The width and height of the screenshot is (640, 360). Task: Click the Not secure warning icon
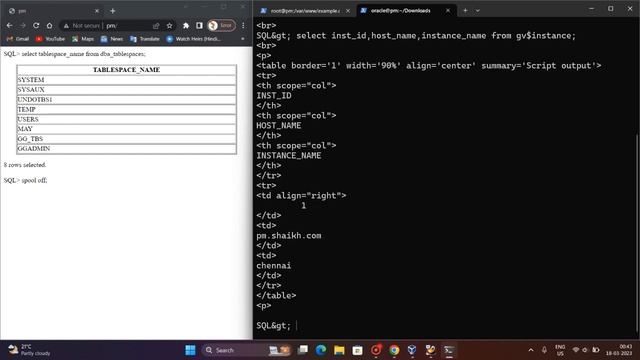pyautogui.click(x=66, y=26)
